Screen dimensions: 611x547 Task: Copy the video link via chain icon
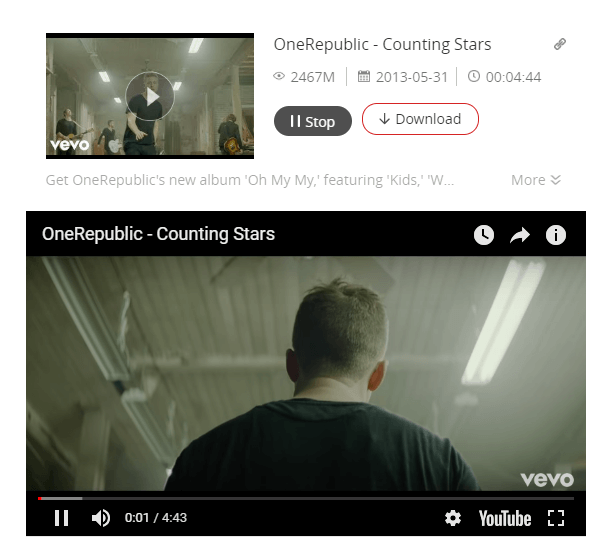point(560,44)
